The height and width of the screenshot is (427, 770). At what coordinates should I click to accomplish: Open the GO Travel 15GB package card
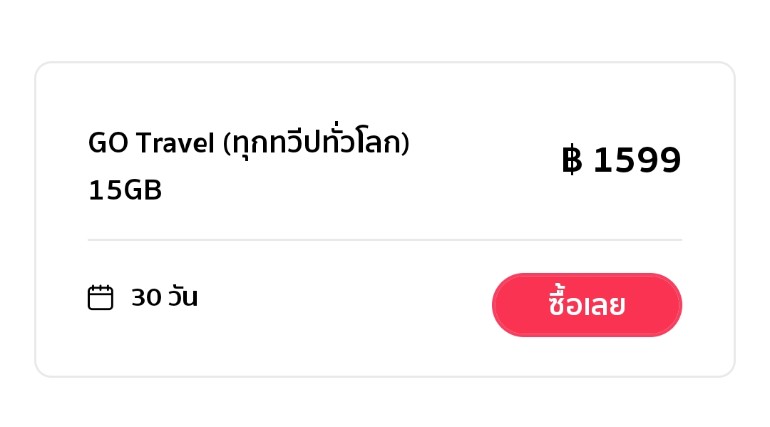coord(385,219)
